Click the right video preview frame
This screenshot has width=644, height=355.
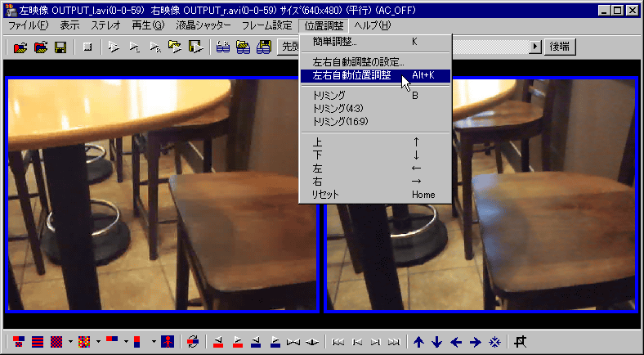click(481, 195)
